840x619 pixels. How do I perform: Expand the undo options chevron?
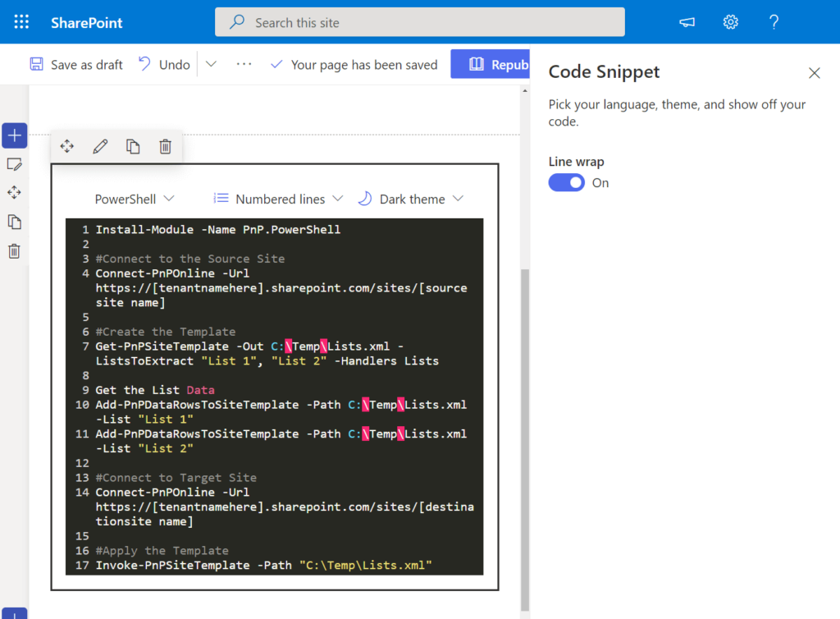point(211,64)
